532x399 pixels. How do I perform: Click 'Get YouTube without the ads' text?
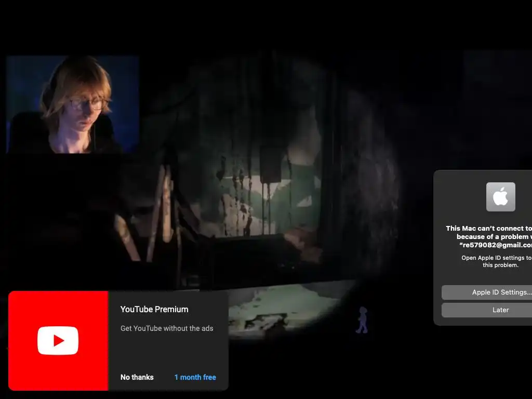click(167, 328)
